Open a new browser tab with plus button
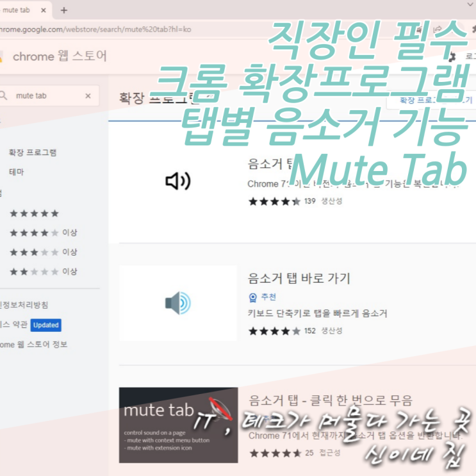The image size is (476, 476). [64, 10]
